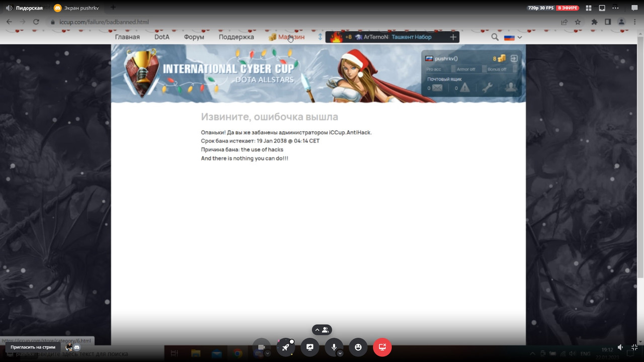Bookmark the page with star icon
The image size is (644, 362).
578,22
